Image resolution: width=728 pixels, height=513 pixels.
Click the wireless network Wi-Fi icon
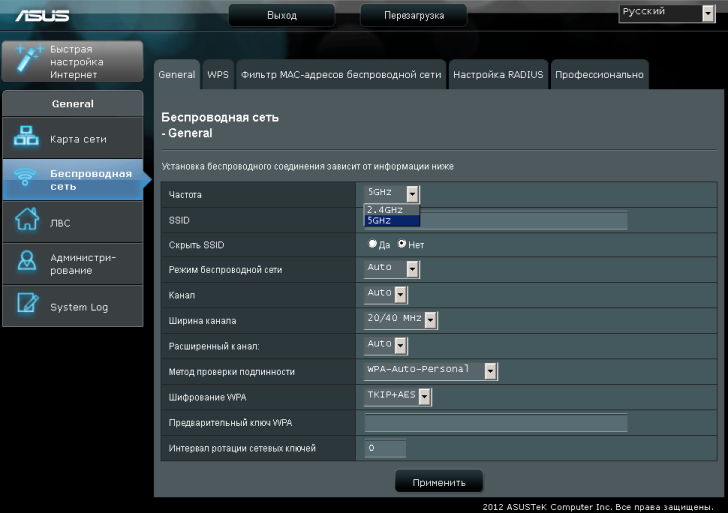pyautogui.click(x=26, y=180)
